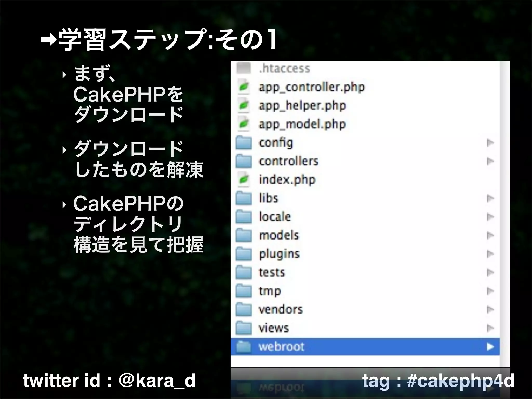
Task: Expand the libs folder arrow
Action: coord(490,198)
